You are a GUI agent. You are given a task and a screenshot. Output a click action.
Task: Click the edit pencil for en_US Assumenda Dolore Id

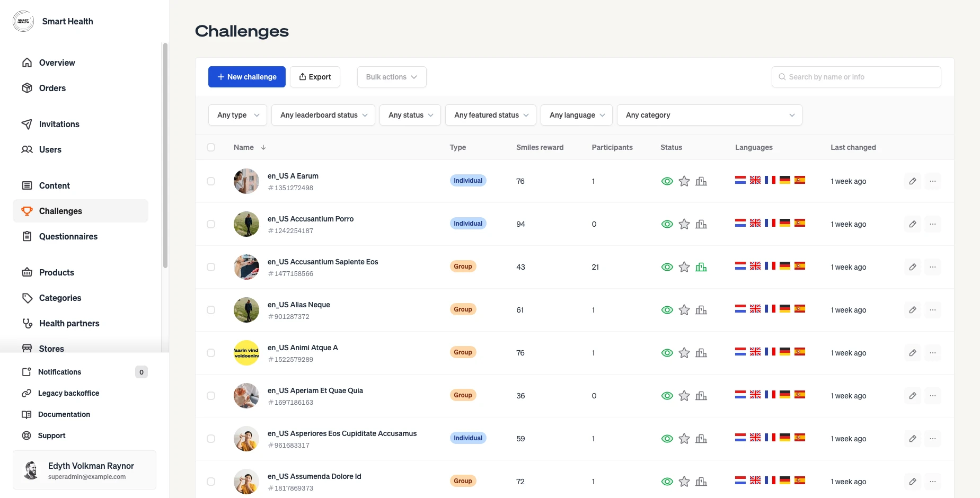point(913,482)
